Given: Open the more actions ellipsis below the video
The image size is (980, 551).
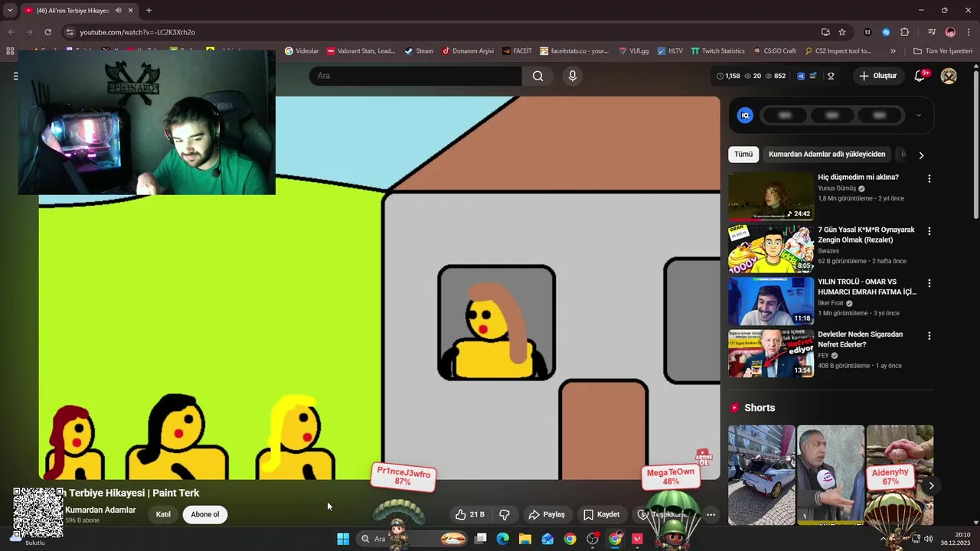Looking at the screenshot, I should (x=710, y=514).
